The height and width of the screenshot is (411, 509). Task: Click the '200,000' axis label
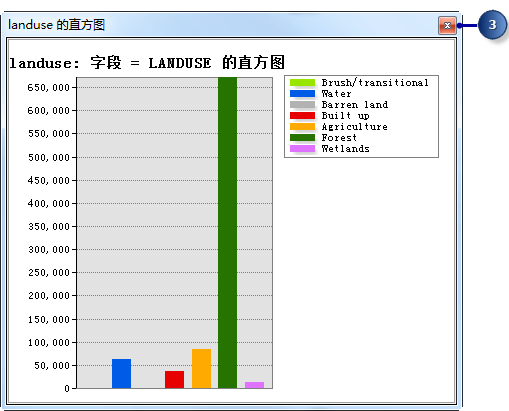[x=49, y=296]
